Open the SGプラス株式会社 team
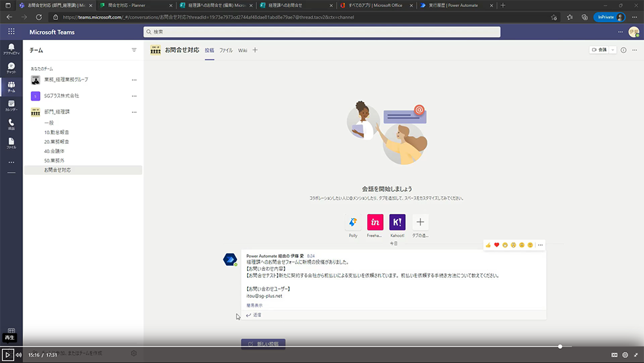The width and height of the screenshot is (644, 363). click(x=62, y=96)
